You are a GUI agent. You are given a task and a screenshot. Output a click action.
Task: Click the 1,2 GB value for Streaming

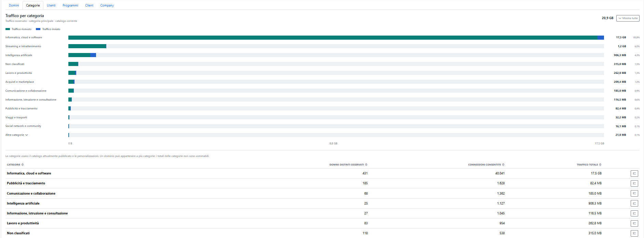coord(622,46)
